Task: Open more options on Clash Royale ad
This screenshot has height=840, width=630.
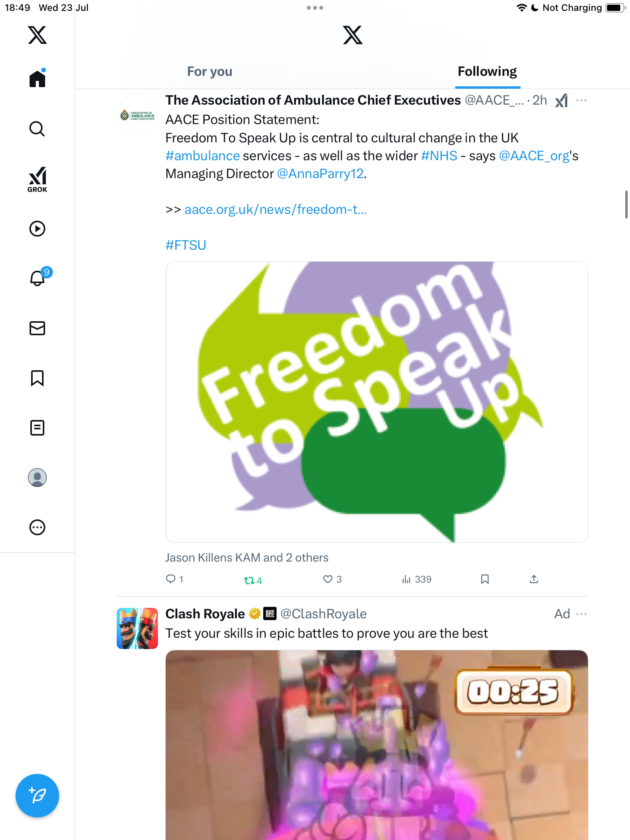Action: click(x=581, y=614)
